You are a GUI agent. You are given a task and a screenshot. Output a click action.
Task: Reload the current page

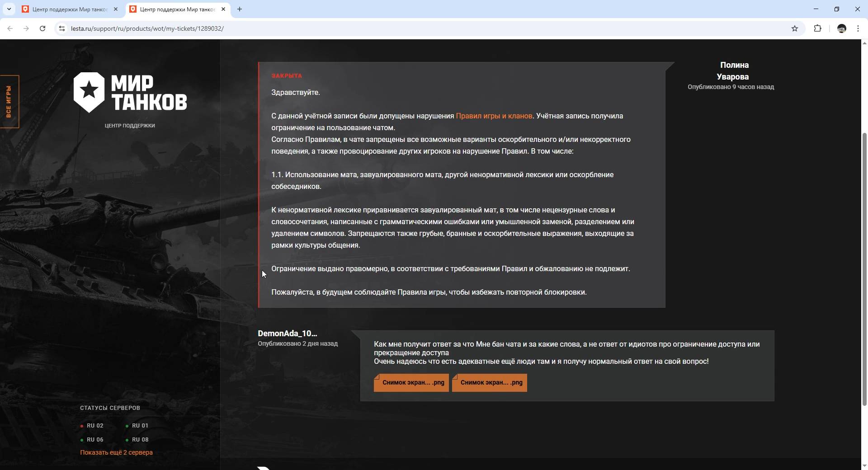(42, 28)
